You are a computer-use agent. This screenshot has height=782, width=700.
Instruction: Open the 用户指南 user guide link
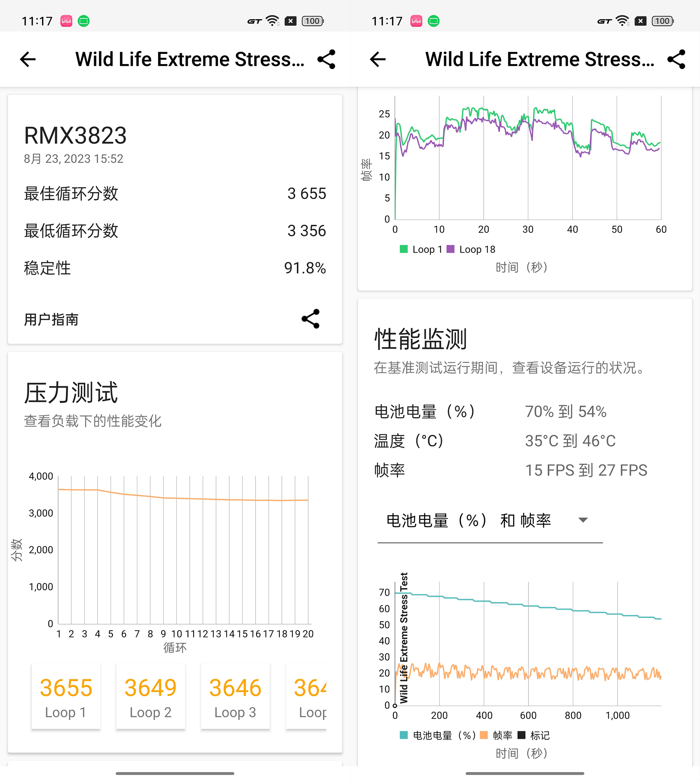coord(50,319)
